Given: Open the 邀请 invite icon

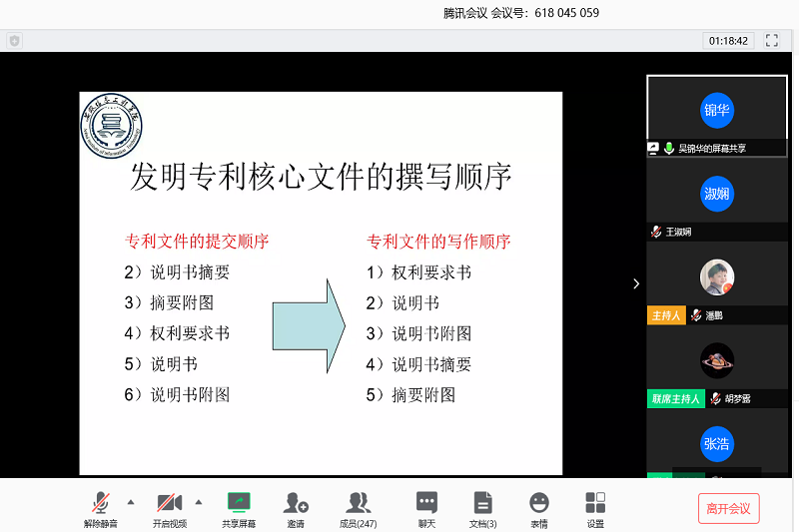Looking at the screenshot, I should 296,502.
